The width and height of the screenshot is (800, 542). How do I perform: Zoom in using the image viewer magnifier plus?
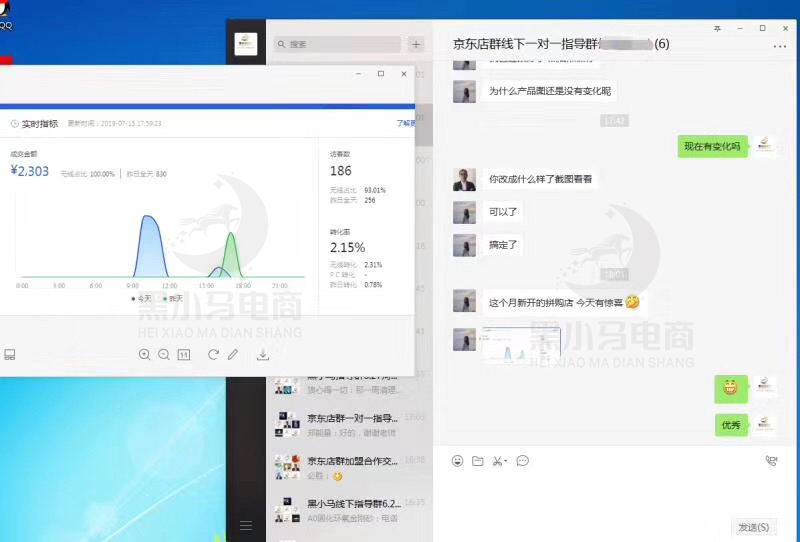[144, 354]
